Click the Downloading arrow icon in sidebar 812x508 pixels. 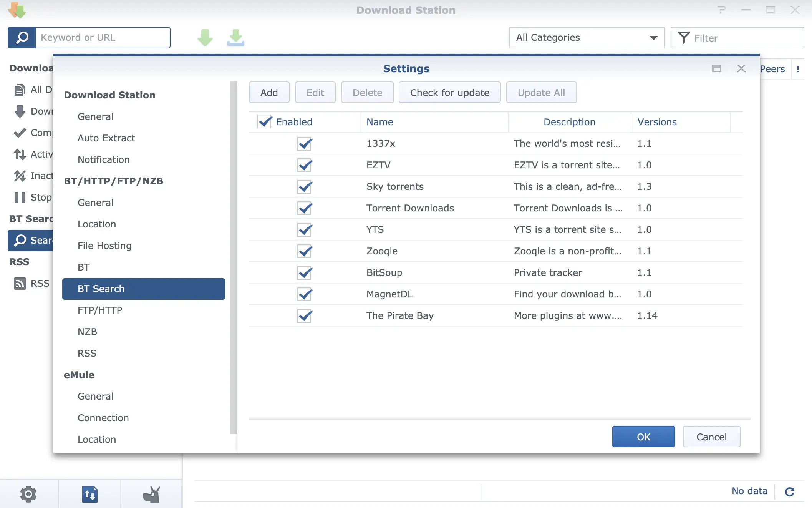(x=20, y=111)
